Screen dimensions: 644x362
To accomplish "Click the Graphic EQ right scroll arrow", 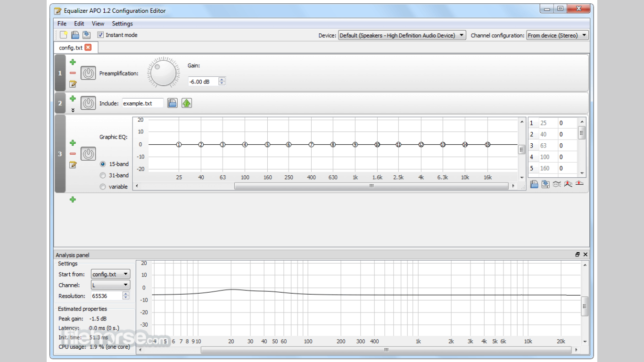I will coord(513,186).
